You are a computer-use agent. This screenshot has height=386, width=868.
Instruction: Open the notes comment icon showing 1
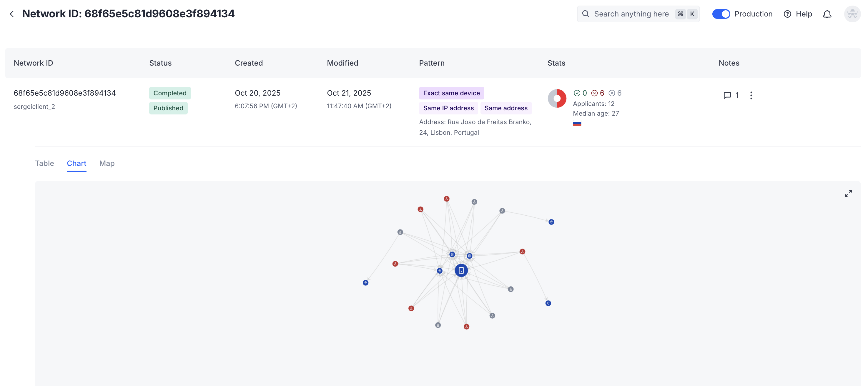728,95
